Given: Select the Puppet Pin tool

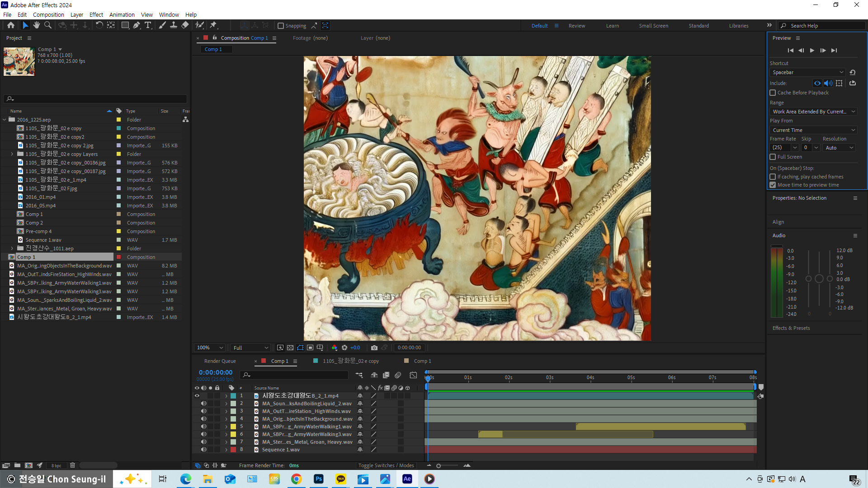Looking at the screenshot, I should 213,25.
